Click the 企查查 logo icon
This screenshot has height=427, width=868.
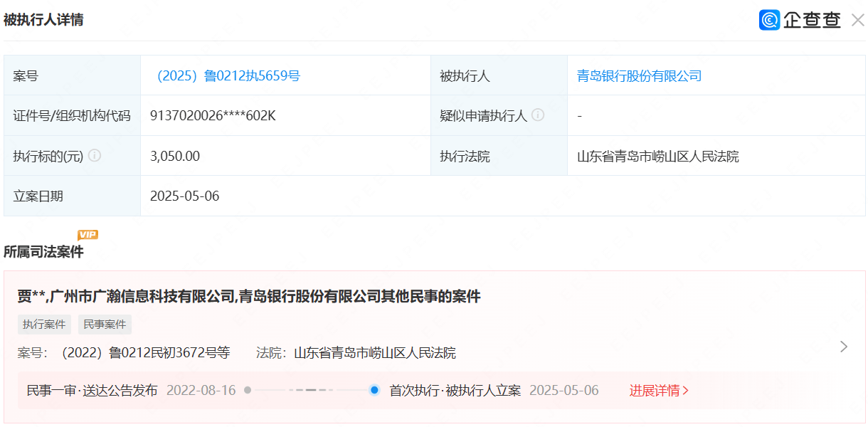(770, 20)
